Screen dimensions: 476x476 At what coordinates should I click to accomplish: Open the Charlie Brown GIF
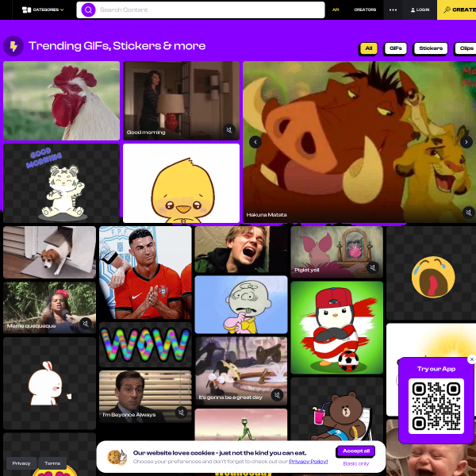[x=241, y=305]
